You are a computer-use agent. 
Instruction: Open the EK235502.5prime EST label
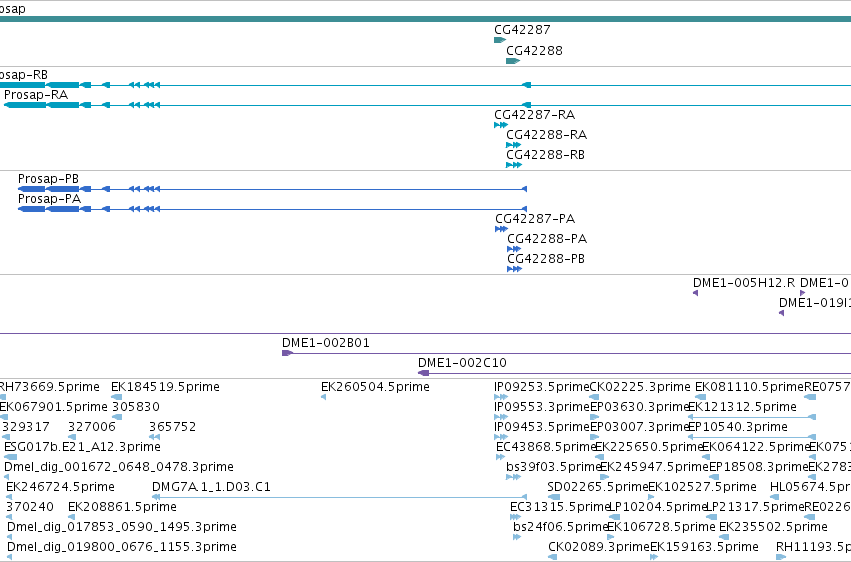(773, 527)
